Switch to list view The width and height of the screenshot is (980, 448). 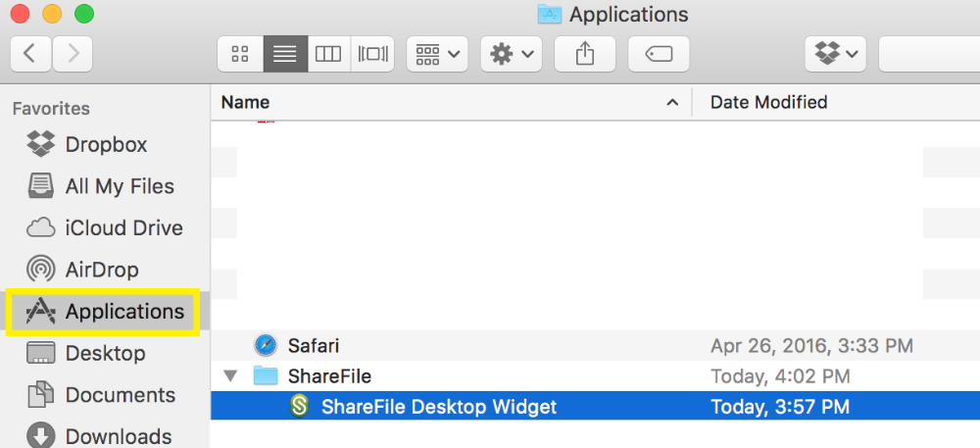(x=285, y=54)
